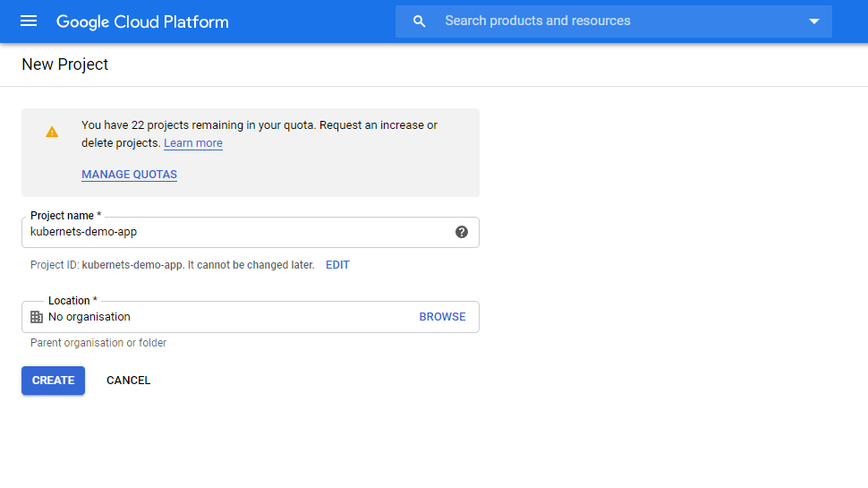Click the search magnifier icon
The width and height of the screenshot is (868, 488).
419,21
